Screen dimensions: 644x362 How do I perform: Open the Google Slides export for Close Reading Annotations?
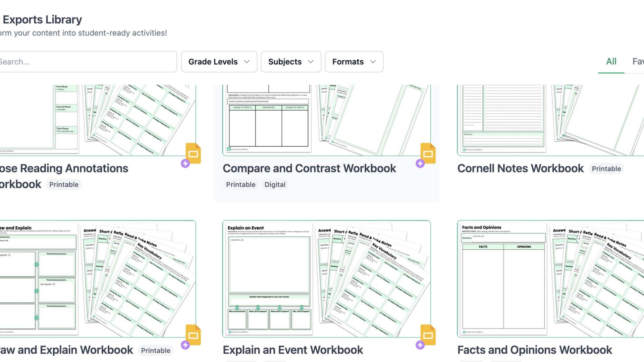click(194, 154)
